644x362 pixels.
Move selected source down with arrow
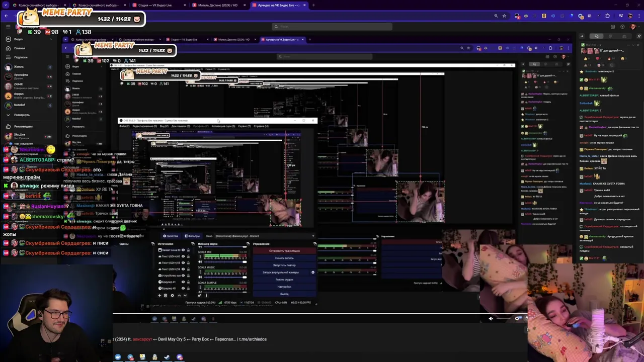click(x=184, y=296)
